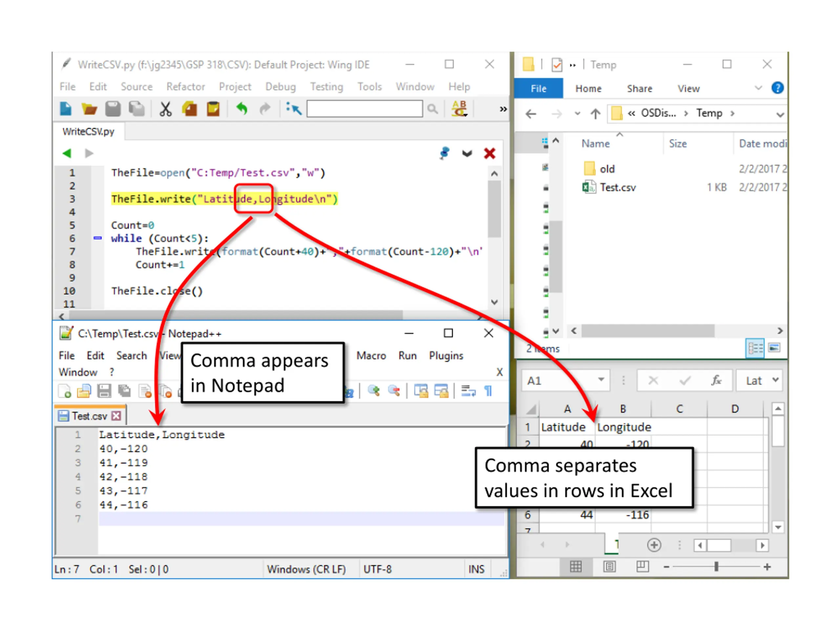Click the Excel zoom out minus button
This screenshot has width=840, height=630.
(x=666, y=567)
